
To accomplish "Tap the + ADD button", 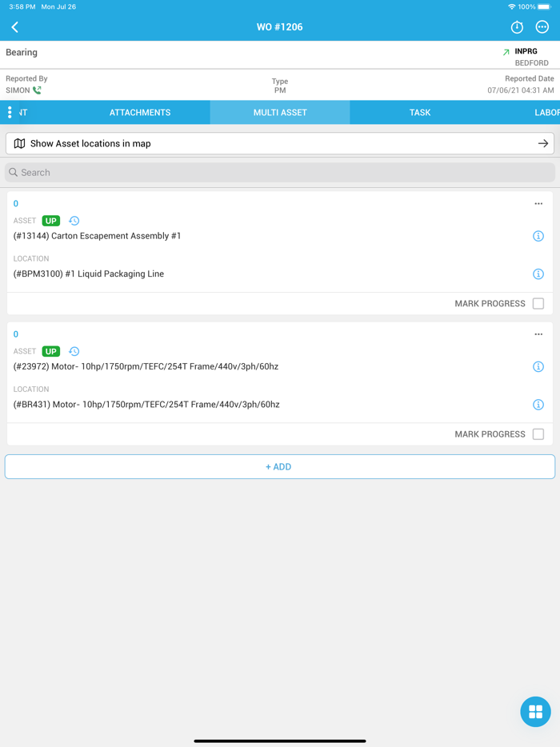I will click(x=280, y=466).
